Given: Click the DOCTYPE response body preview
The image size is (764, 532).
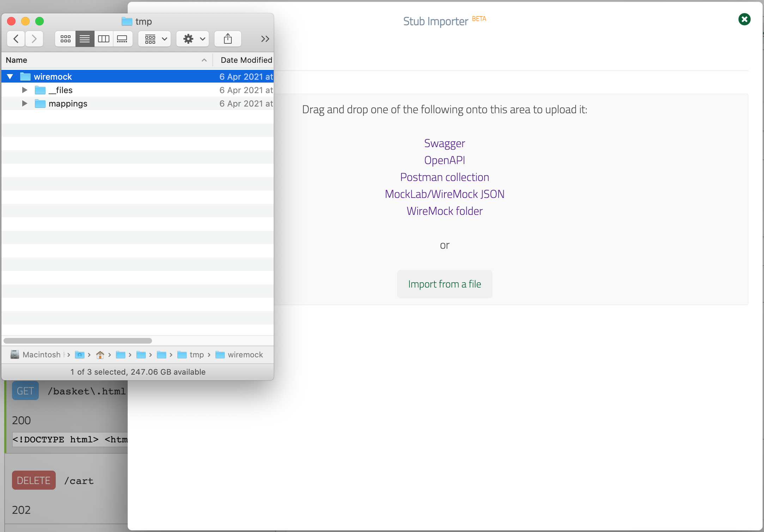Looking at the screenshot, I should (x=70, y=440).
